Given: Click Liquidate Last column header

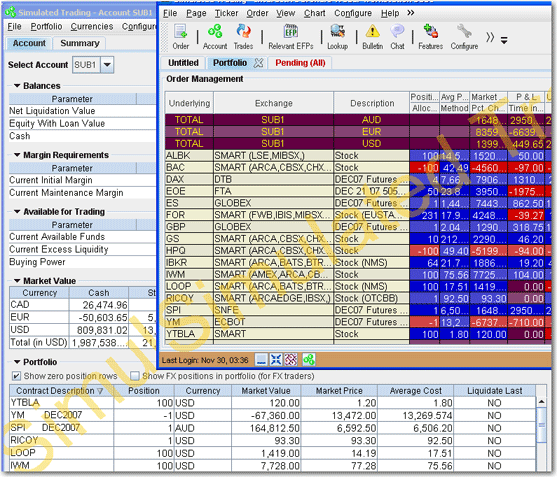Looking at the screenshot, I should click(494, 391).
